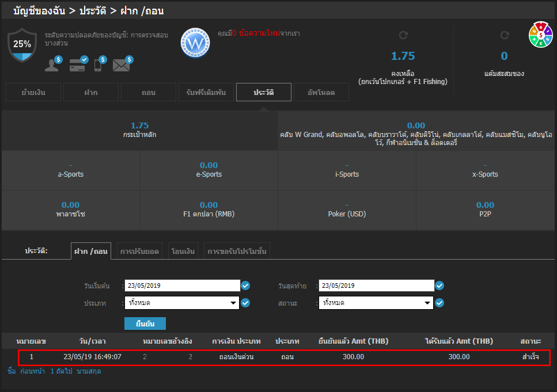Click the checkmark beside สถานะ dropdown
The width and height of the screenshot is (557, 392).
pos(439,303)
